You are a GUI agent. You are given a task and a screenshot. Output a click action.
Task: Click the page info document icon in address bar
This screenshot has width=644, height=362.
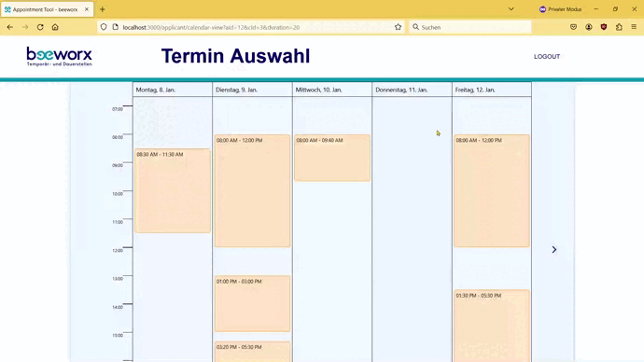116,27
